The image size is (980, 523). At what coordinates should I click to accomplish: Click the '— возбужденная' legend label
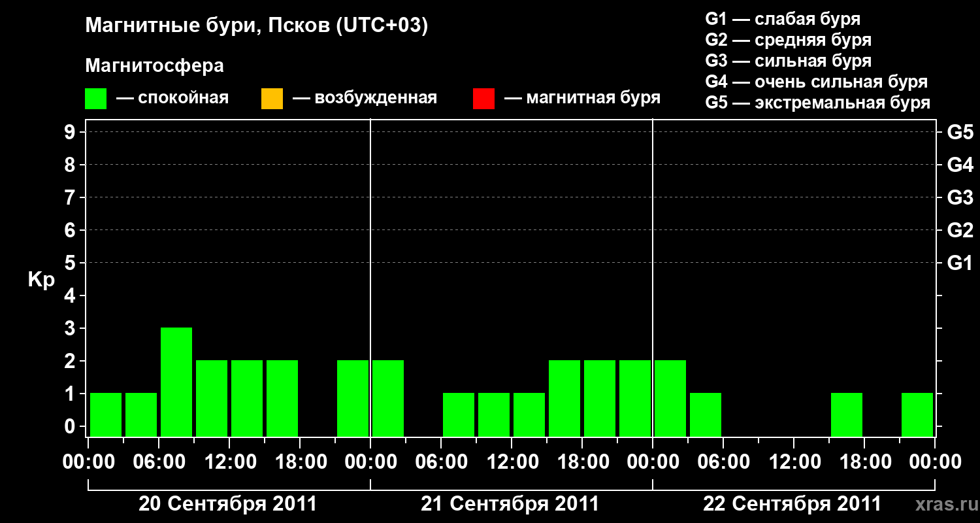(x=365, y=98)
